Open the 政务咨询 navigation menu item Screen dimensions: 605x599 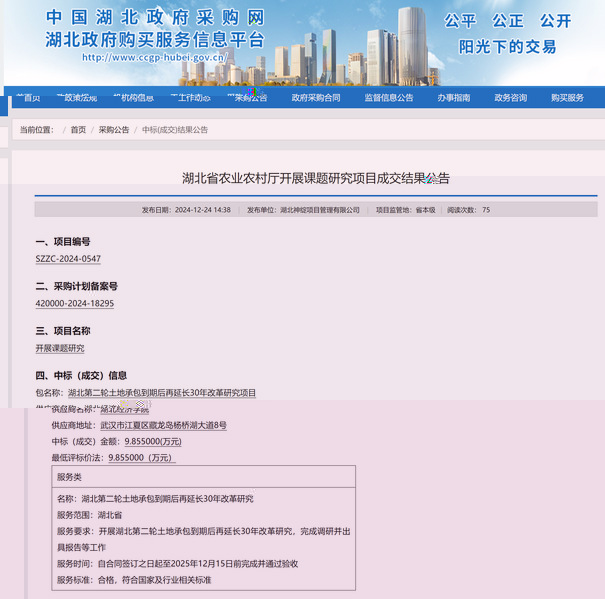click(510, 98)
